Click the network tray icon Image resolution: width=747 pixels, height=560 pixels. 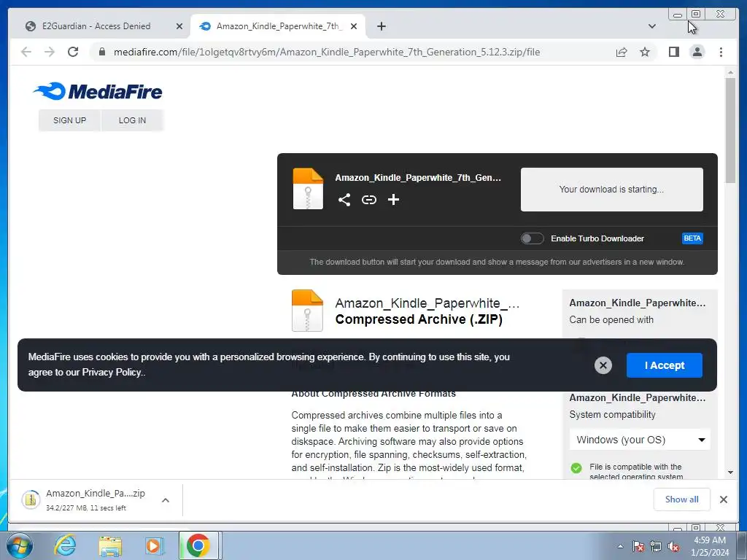[656, 547]
